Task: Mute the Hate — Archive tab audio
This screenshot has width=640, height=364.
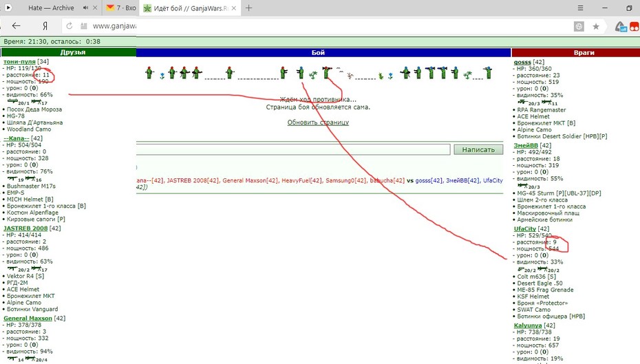Action: 86,8
